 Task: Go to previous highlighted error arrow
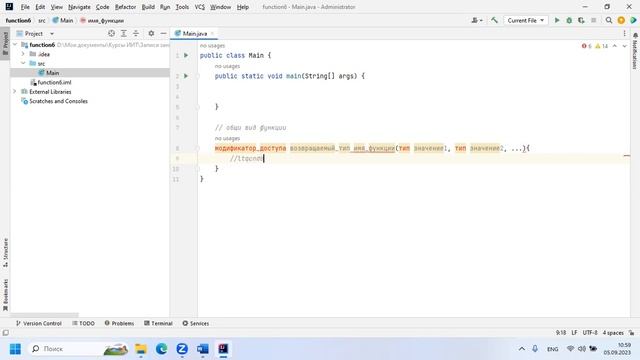(x=615, y=46)
